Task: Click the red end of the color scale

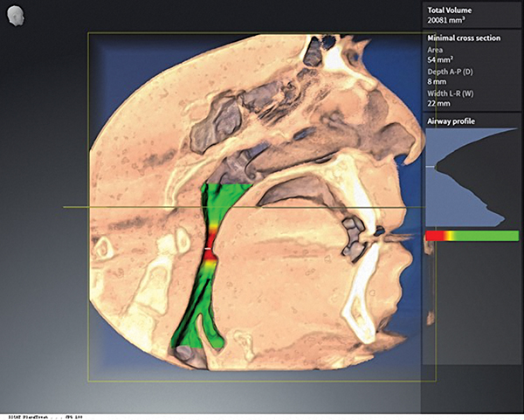Action: point(432,236)
